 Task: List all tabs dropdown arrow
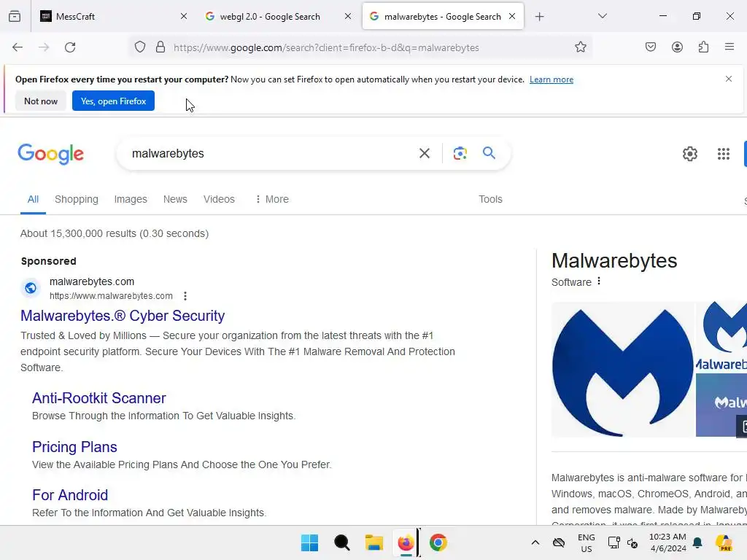[x=603, y=16]
